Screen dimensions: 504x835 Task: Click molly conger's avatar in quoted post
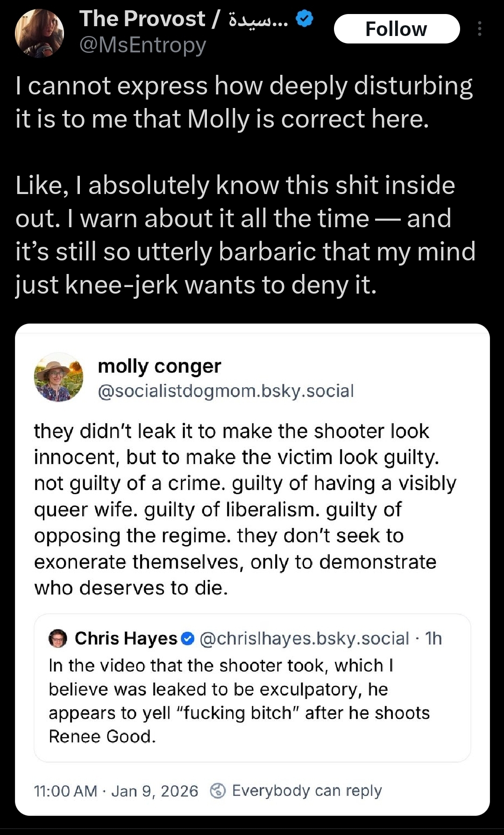click(x=58, y=377)
